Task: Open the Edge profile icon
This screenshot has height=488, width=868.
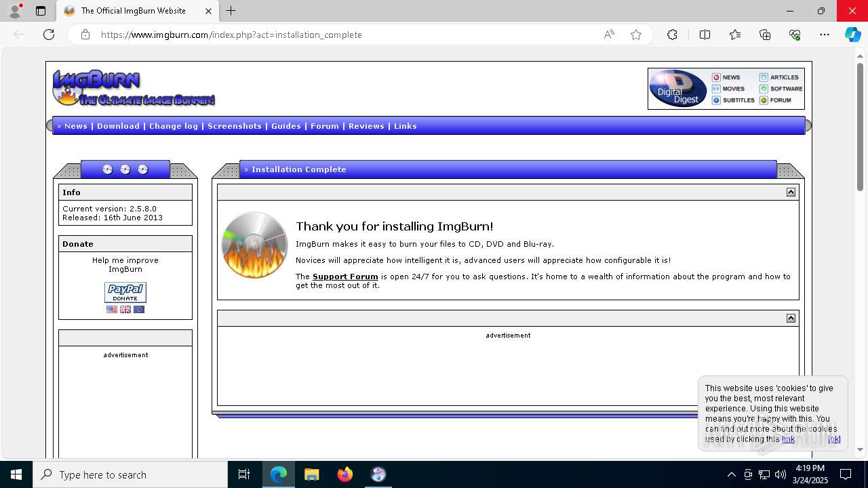Action: [x=15, y=11]
